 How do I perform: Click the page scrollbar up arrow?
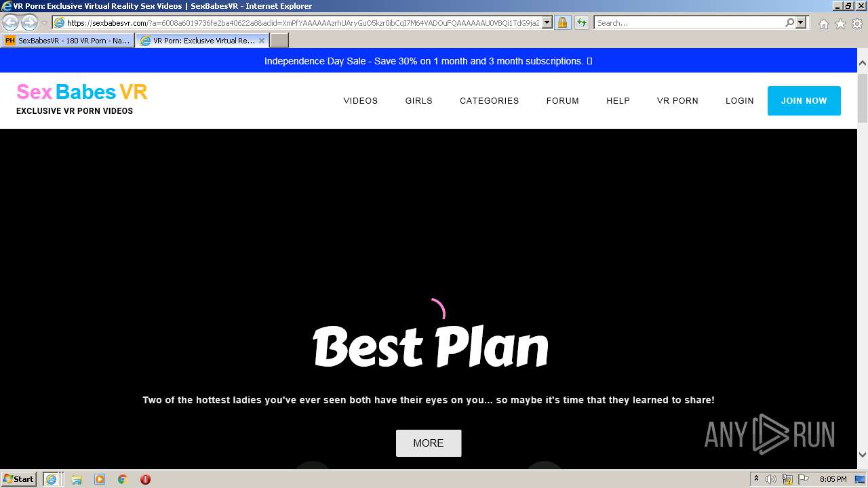[863, 62]
